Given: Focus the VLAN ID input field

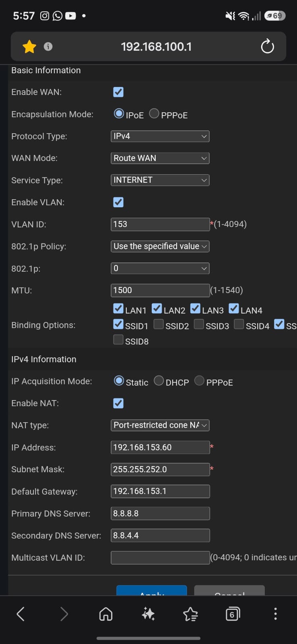Looking at the screenshot, I should click(x=160, y=224).
